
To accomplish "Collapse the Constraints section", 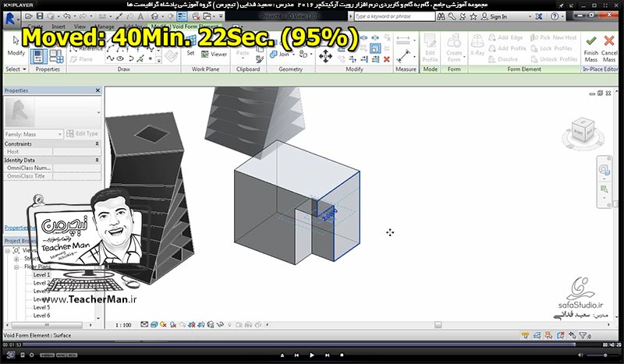I will pos(97,143).
